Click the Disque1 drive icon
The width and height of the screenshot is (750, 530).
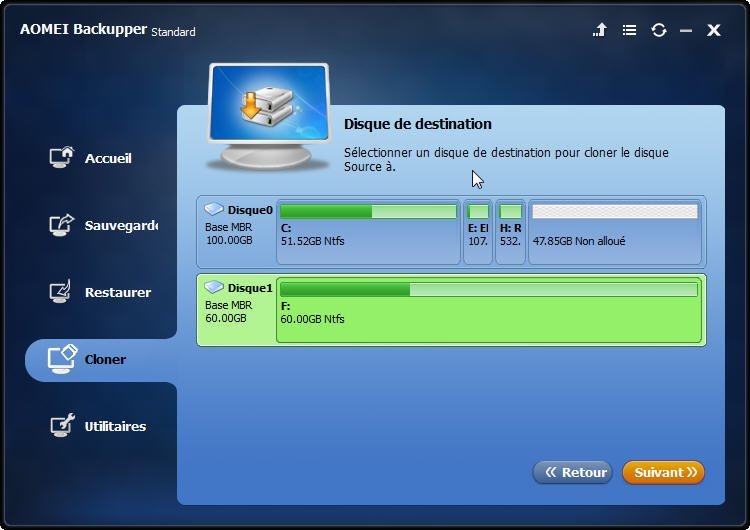tap(214, 287)
